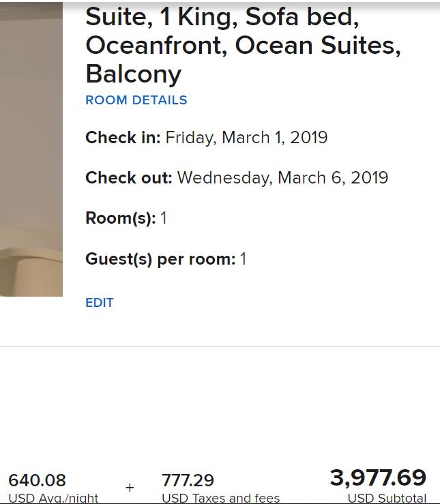Viewport: 440px width, 504px height.
Task: Click the Check in label
Action: pyautogui.click(x=123, y=138)
